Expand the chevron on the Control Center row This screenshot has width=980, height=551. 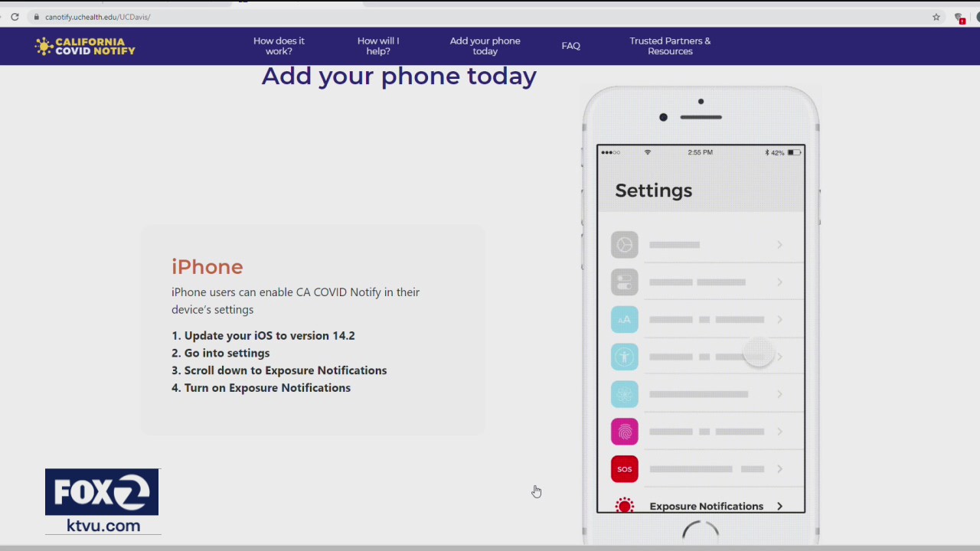[x=779, y=282]
